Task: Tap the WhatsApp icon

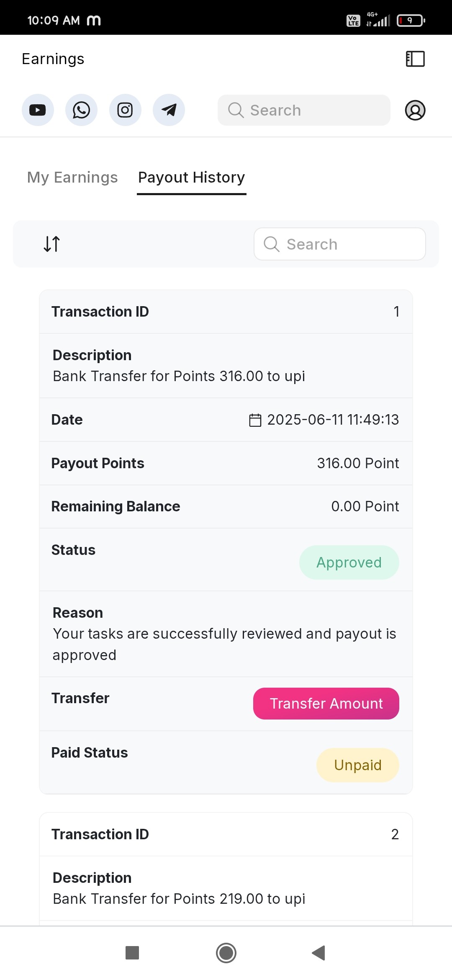Action: 81,110
